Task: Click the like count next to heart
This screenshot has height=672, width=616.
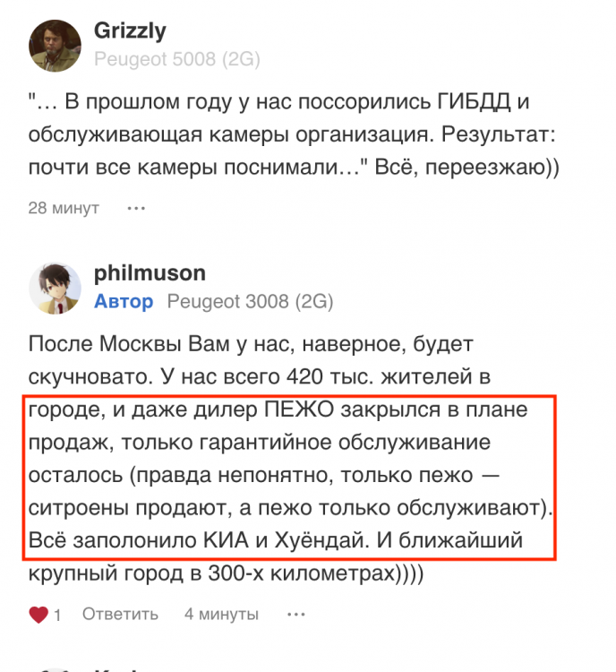Action: 57,616
